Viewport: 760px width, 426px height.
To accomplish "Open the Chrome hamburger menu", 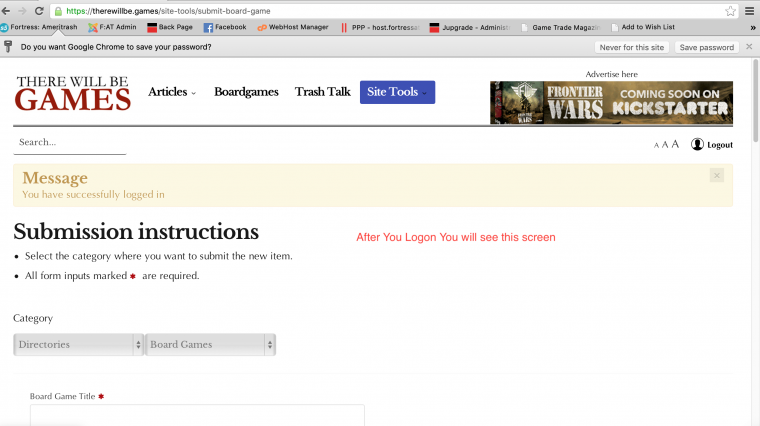I will click(749, 11).
